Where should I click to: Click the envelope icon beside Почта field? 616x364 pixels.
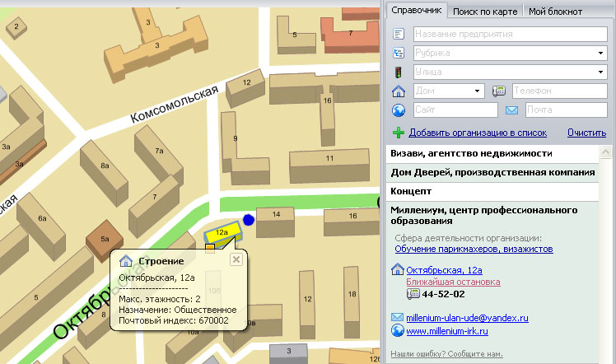click(511, 110)
